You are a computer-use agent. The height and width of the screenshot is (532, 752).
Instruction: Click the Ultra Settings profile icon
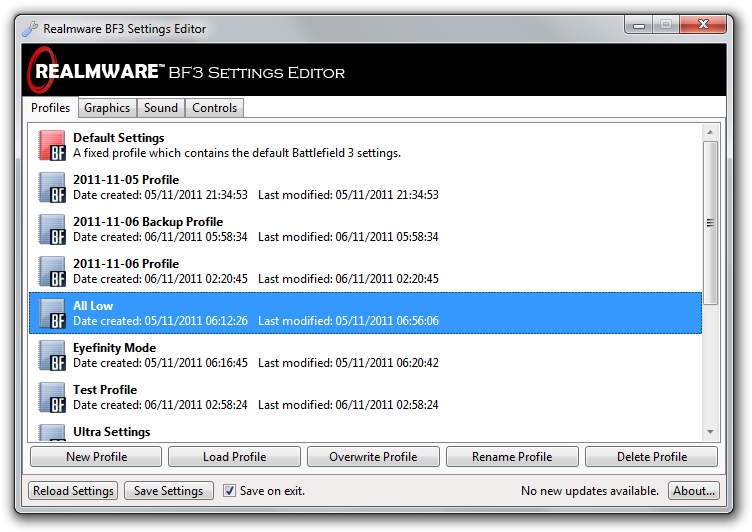click(x=52, y=432)
